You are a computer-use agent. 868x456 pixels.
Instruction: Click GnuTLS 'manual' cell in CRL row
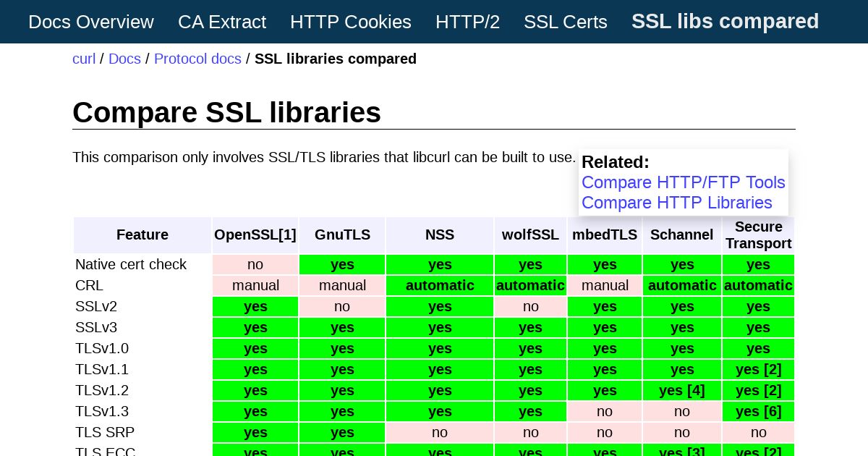click(342, 285)
